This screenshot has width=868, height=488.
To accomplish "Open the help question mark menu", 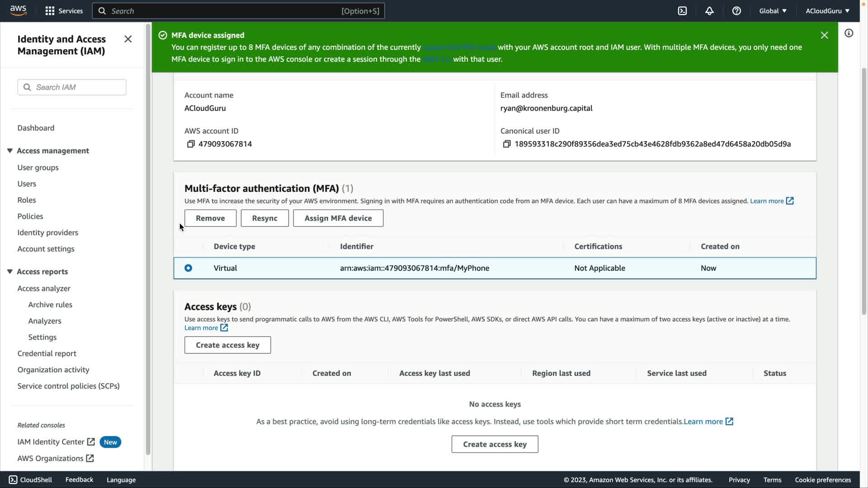I will (x=736, y=11).
